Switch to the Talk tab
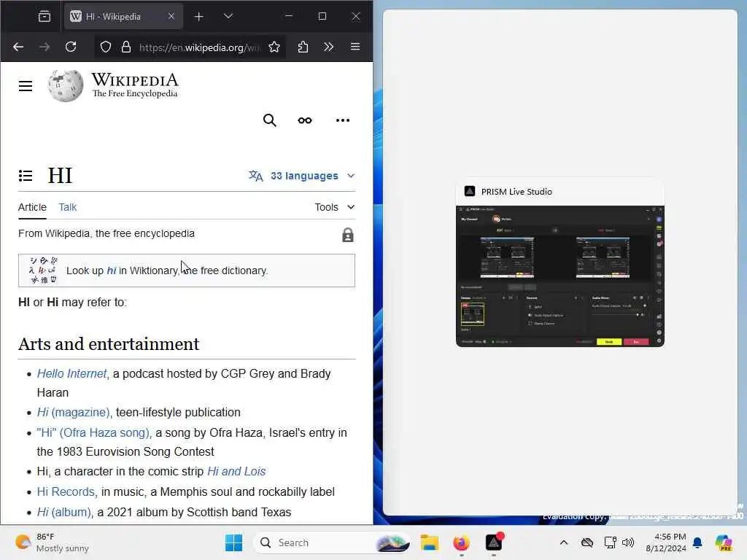The height and width of the screenshot is (560, 747). click(x=68, y=207)
